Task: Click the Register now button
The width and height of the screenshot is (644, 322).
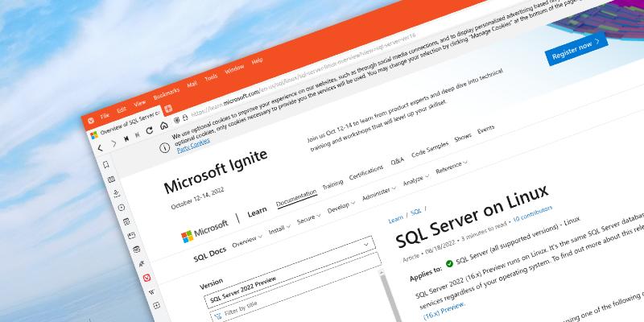Action: [576, 48]
